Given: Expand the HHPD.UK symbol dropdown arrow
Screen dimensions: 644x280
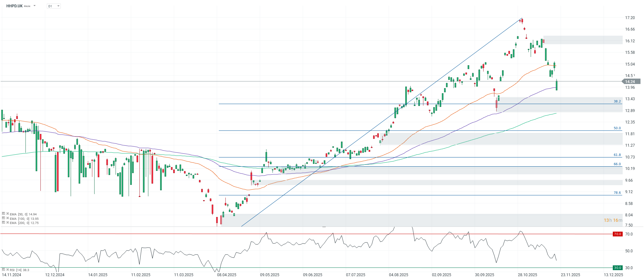Looking at the screenshot, I should click(x=34, y=6).
